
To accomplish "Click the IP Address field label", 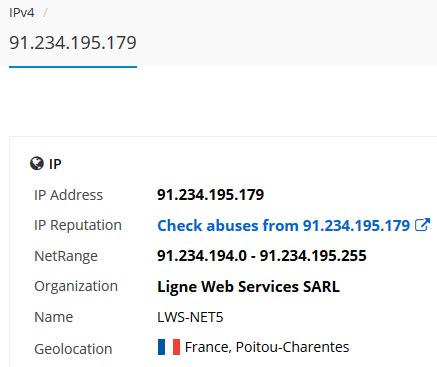I will (68, 195).
